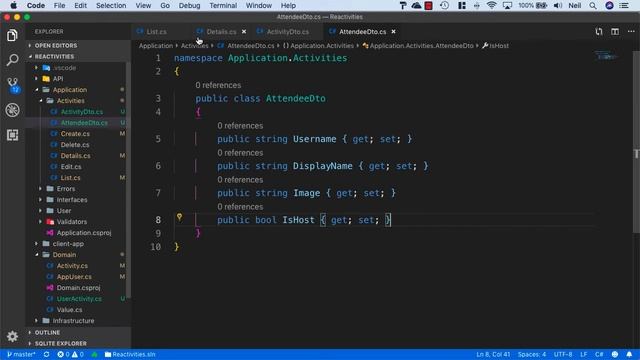Change indentation via Spaces: 4

531,354
